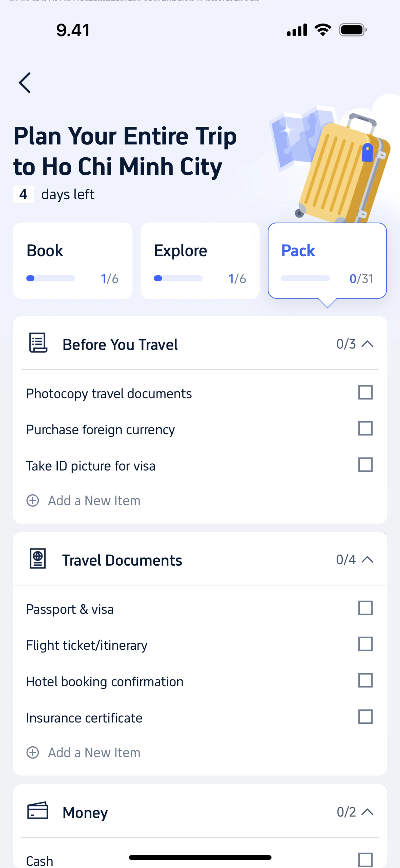Tick the Purchase foreign currency checkbox
400x868 pixels.
[x=365, y=429]
